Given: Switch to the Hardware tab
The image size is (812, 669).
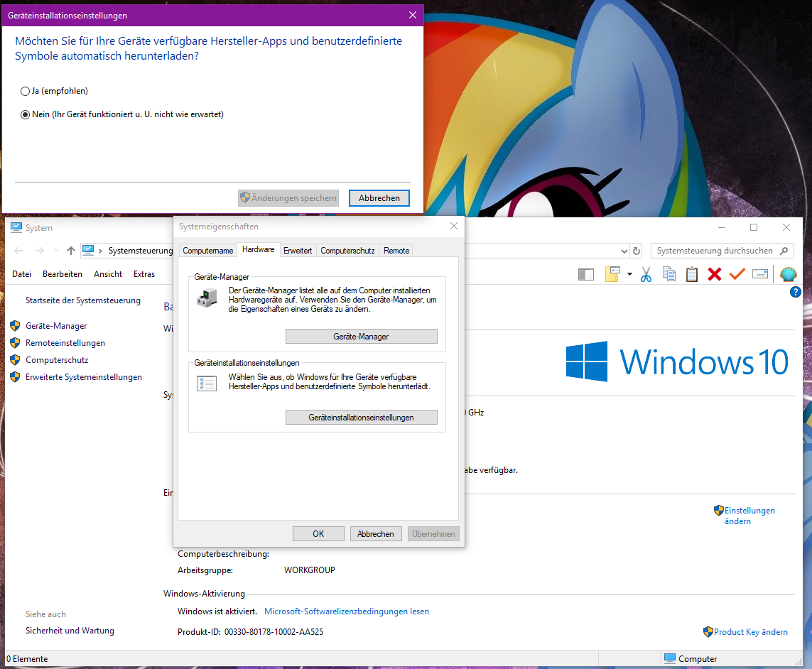Looking at the screenshot, I should click(259, 249).
